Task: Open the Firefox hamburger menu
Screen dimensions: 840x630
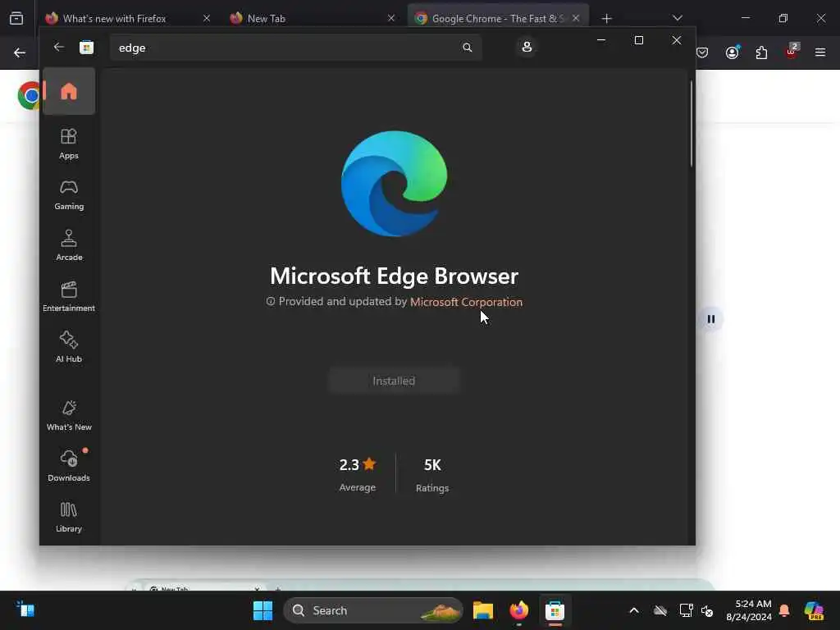Action: pos(820,52)
